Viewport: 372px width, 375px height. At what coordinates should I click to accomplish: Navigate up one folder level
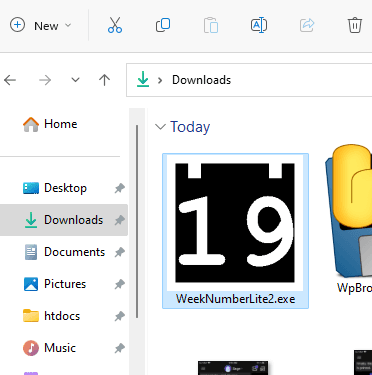coord(104,80)
